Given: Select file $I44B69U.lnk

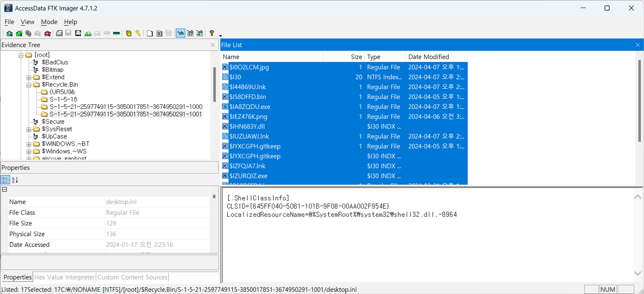Looking at the screenshot, I should (248, 87).
